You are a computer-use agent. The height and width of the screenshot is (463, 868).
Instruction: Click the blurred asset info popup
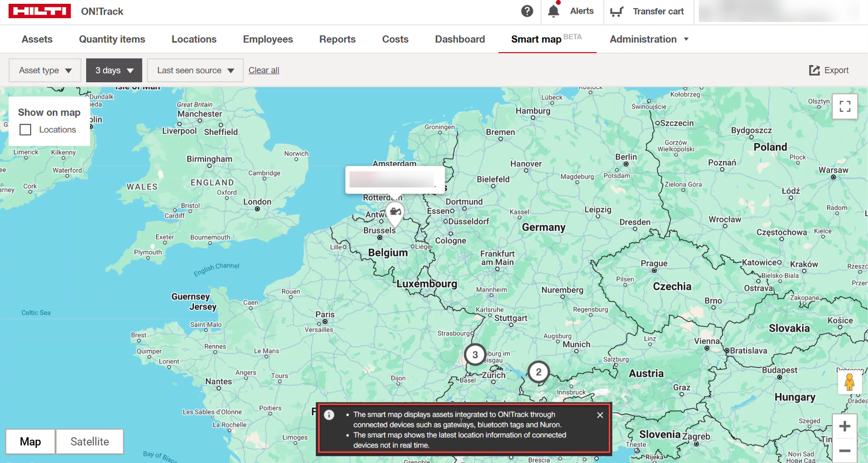[x=395, y=180]
